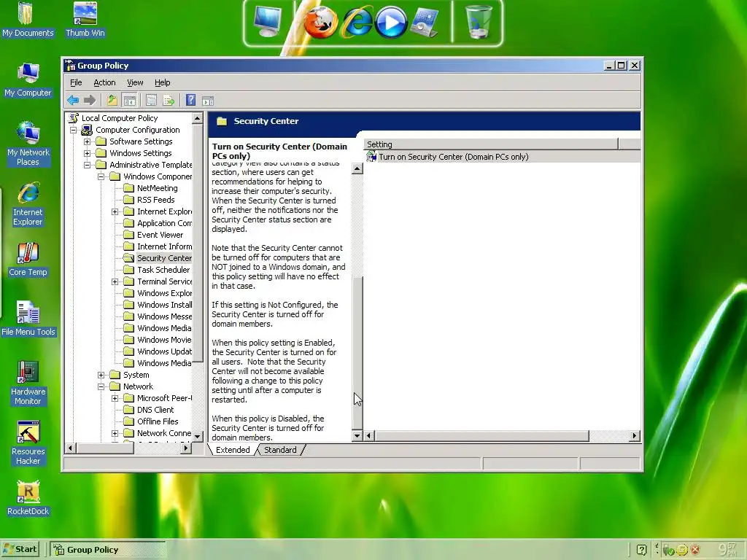Collapse the Administrative Templates node
Viewport: 747px width, 560px height.
point(87,165)
